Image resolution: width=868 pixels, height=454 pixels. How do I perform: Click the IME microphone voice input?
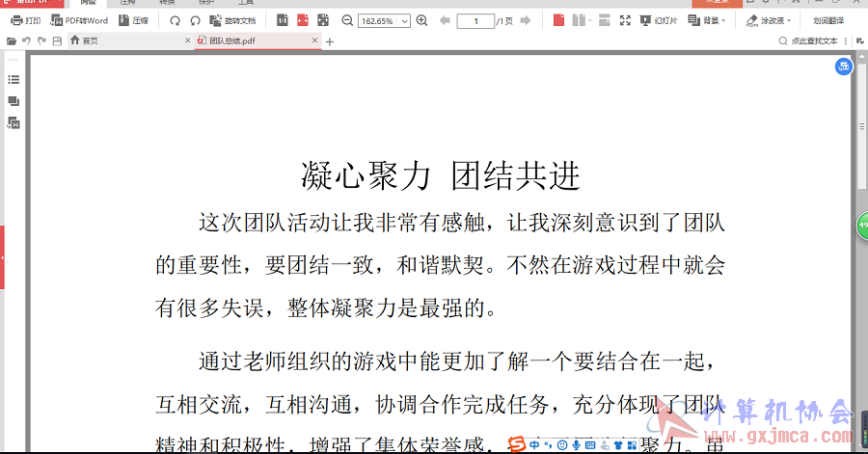coord(577,444)
